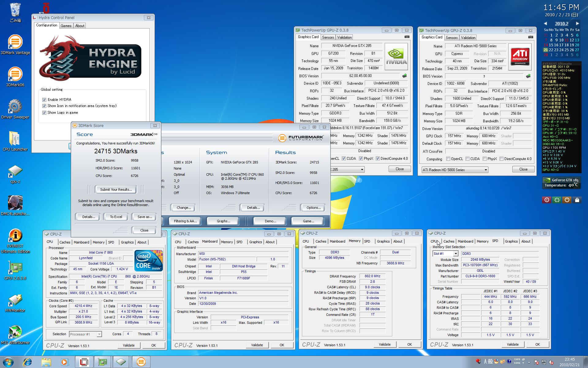Open the Recycle Bin icon
The height and width of the screenshot is (368, 588).
tap(15, 13)
